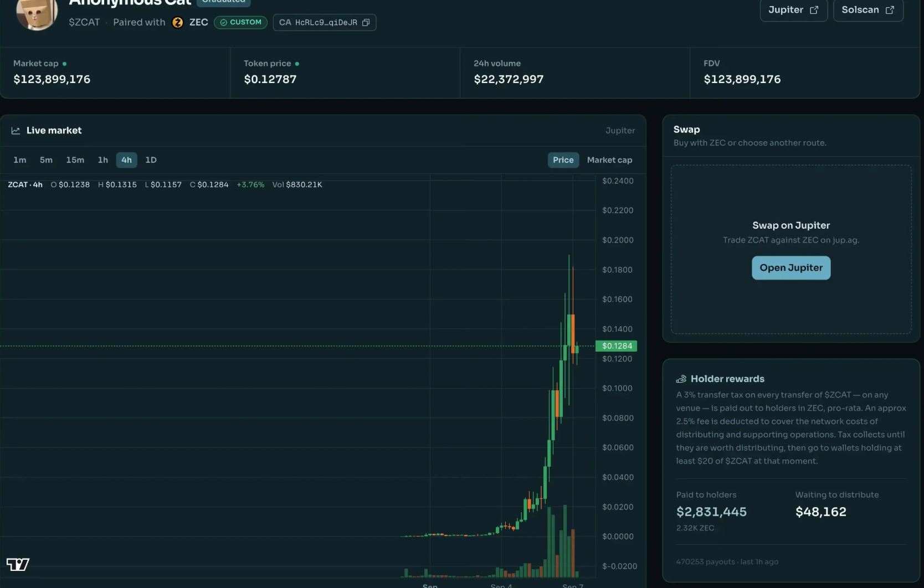Screen dimensions: 924x588
Task: Click the Paid to holders amount $2,831,445
Action: click(x=711, y=512)
